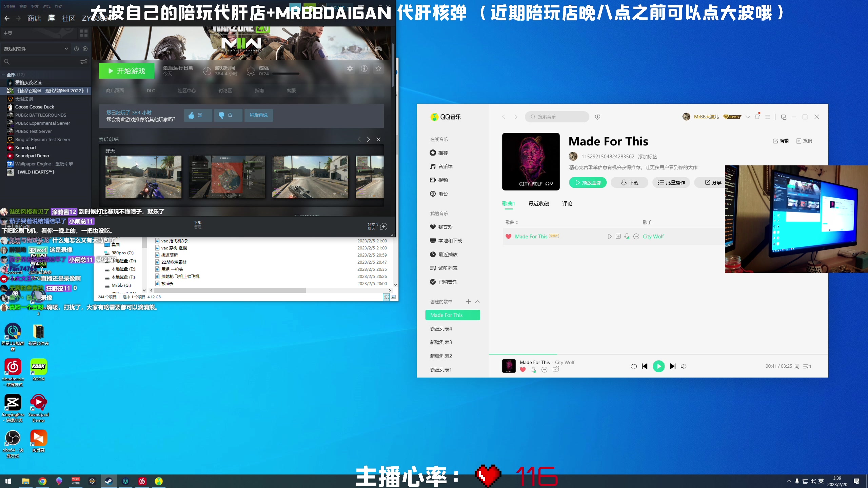Switch to 评论 tab
The height and width of the screenshot is (488, 868).
coord(567,204)
